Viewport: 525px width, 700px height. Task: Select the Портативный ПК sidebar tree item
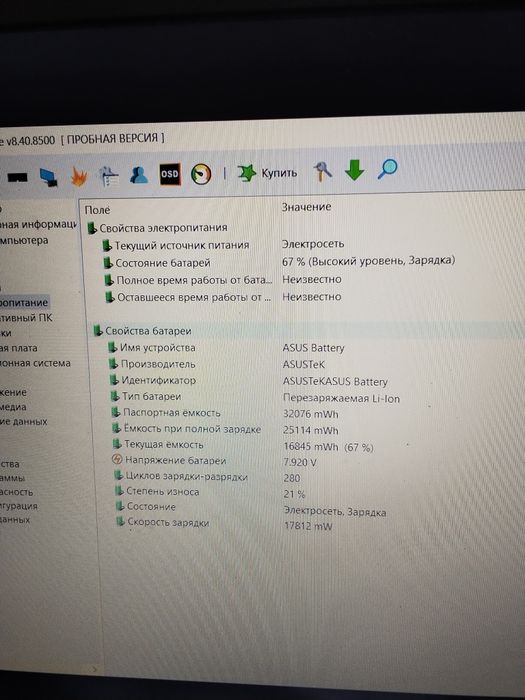point(26,318)
